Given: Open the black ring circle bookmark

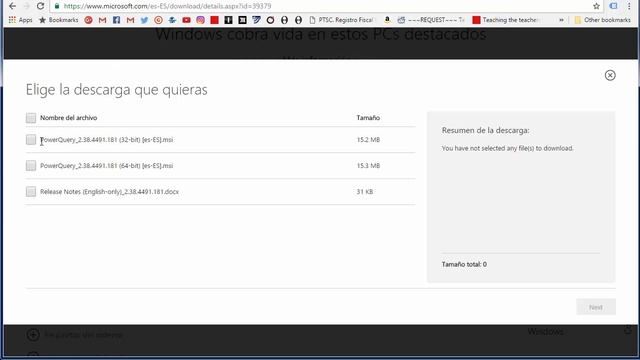Looking at the screenshot, I should [270, 20].
